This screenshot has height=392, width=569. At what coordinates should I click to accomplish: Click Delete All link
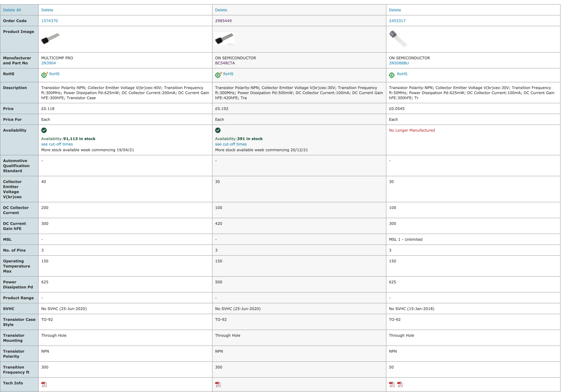point(12,10)
